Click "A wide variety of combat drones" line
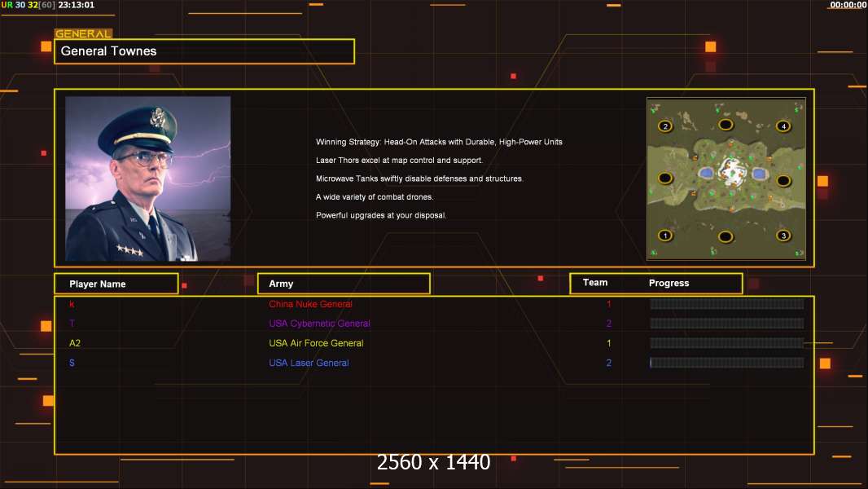This screenshot has width=868, height=489. coord(375,196)
